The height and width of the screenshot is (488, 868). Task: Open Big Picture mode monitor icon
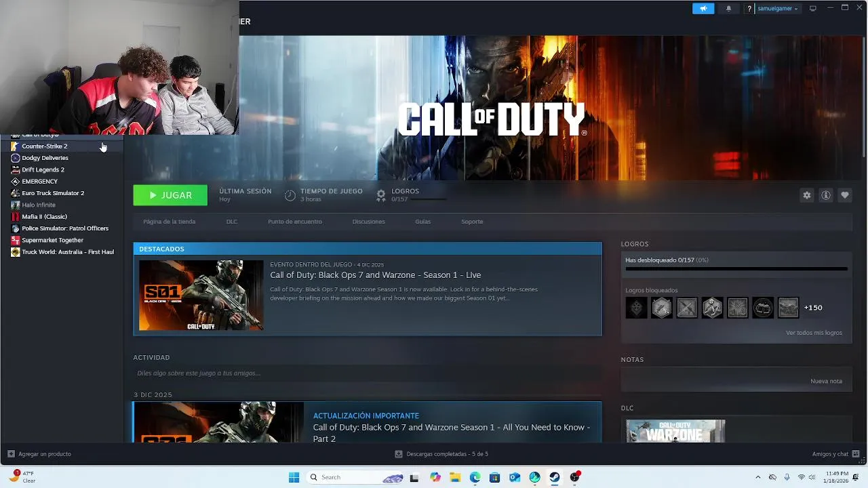812,8
